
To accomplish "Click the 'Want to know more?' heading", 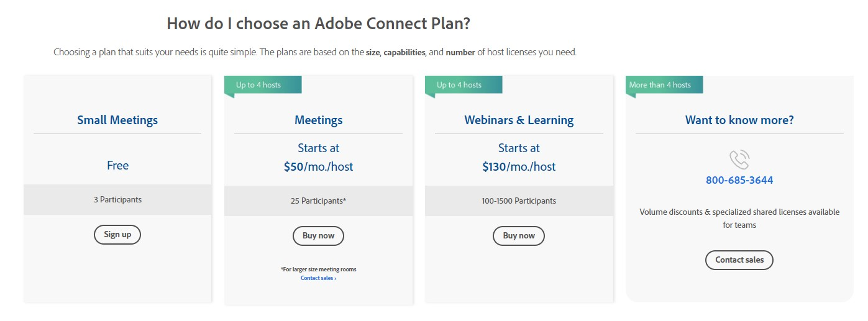I will [x=739, y=120].
